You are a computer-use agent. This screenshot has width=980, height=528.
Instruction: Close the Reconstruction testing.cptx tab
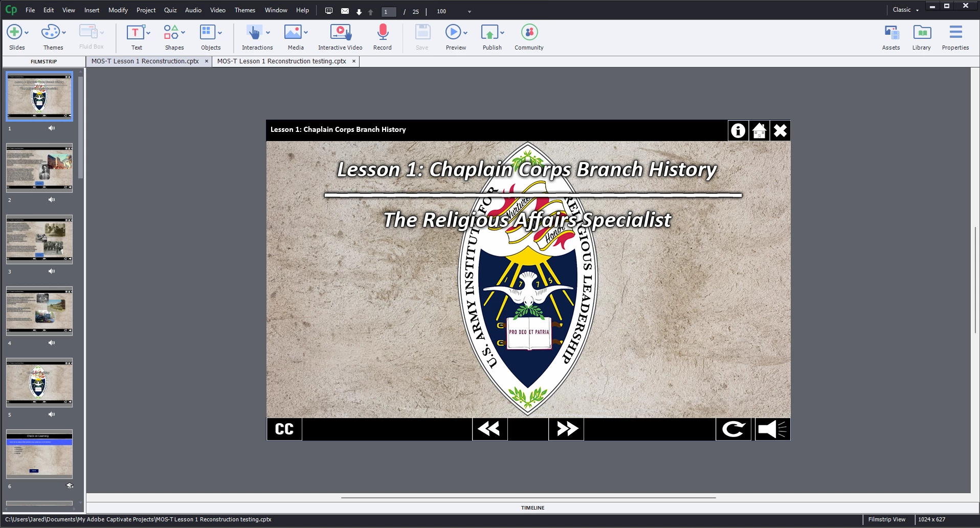click(x=354, y=61)
